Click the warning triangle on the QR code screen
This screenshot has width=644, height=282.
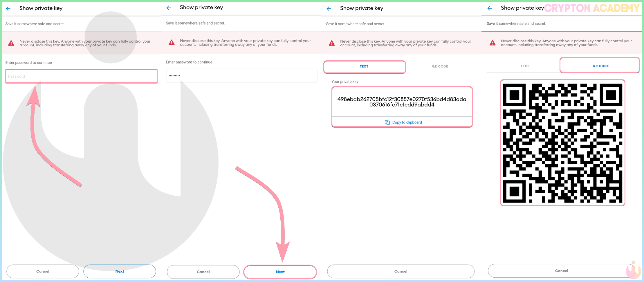(493, 43)
